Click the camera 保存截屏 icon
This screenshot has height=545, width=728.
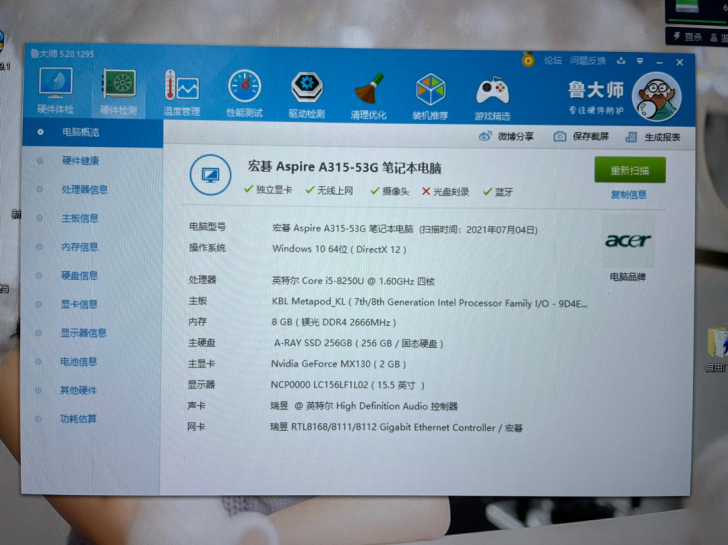(559, 136)
